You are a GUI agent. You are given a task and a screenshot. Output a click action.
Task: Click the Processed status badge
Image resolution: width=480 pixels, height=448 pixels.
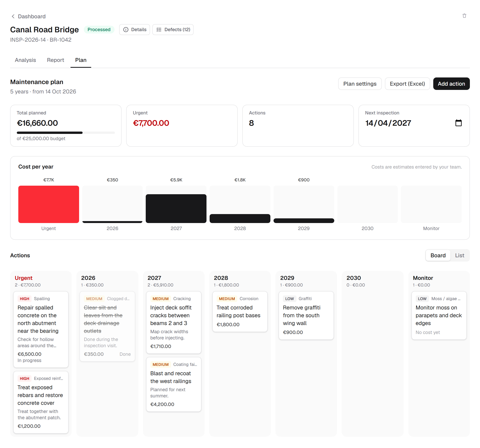pyautogui.click(x=99, y=29)
